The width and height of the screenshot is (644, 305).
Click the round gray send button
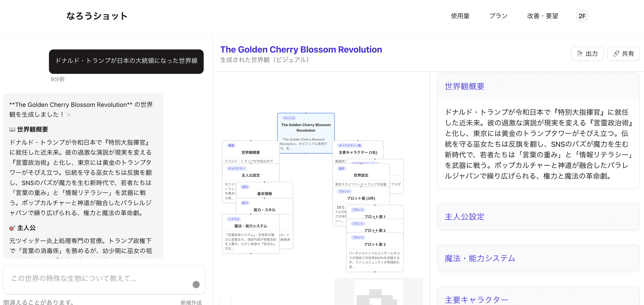point(196,285)
